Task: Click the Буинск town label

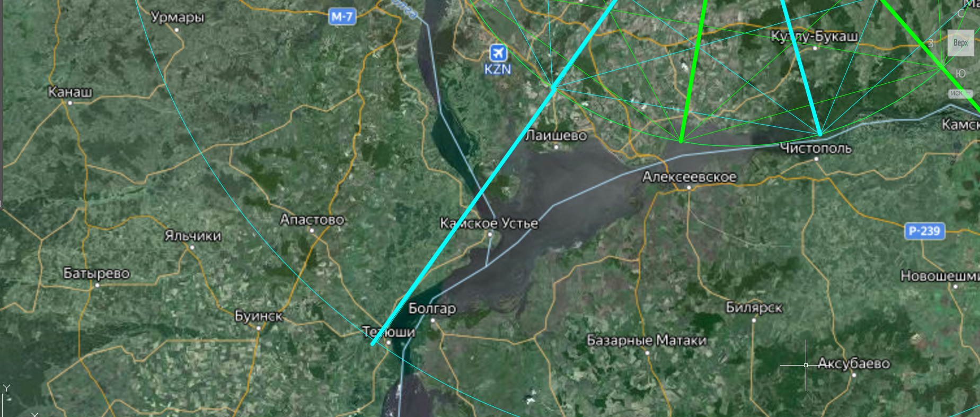Action: click(x=259, y=316)
